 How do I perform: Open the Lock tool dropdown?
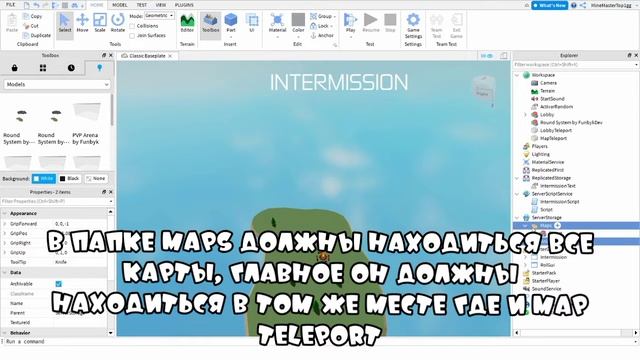[x=321, y=26]
